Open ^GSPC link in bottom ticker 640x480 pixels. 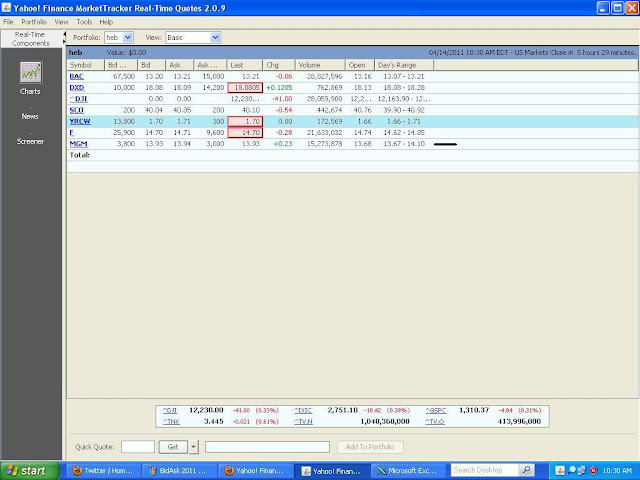(x=436, y=410)
